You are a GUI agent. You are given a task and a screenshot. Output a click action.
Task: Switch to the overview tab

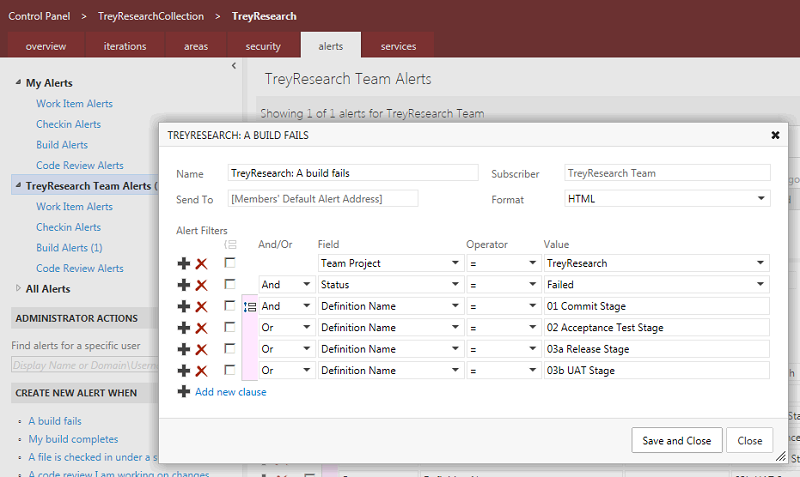coord(46,46)
